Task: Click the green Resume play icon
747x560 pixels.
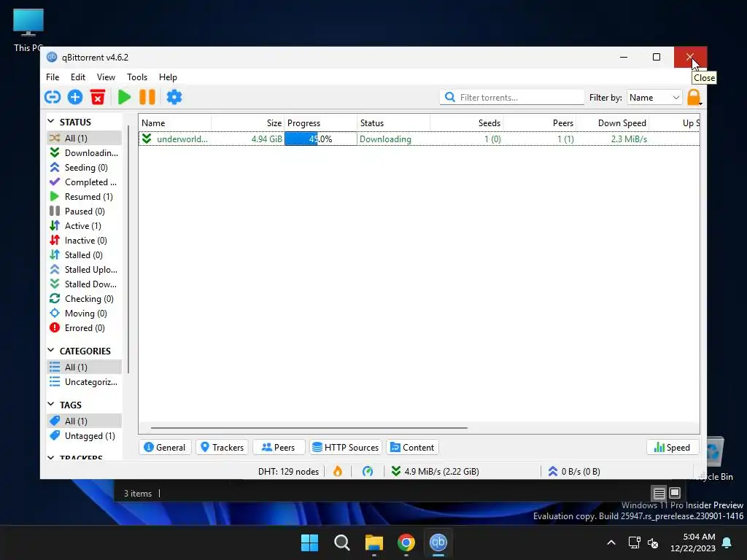Action: [x=124, y=97]
